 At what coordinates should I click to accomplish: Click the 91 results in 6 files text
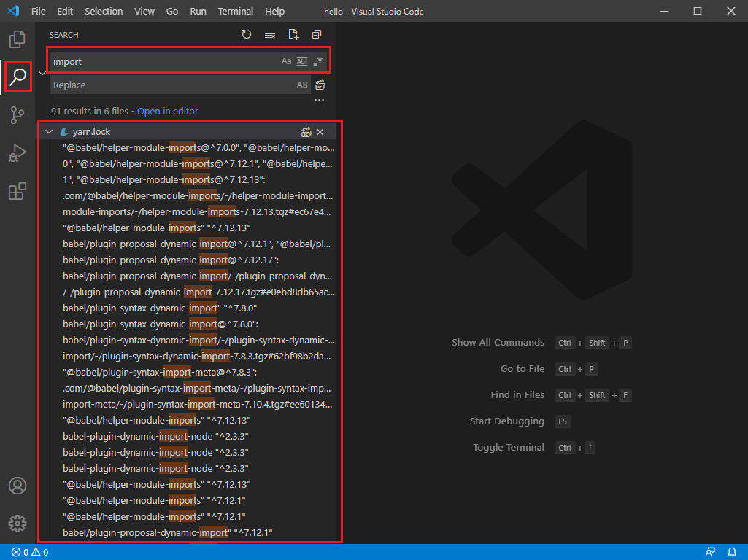pos(90,111)
